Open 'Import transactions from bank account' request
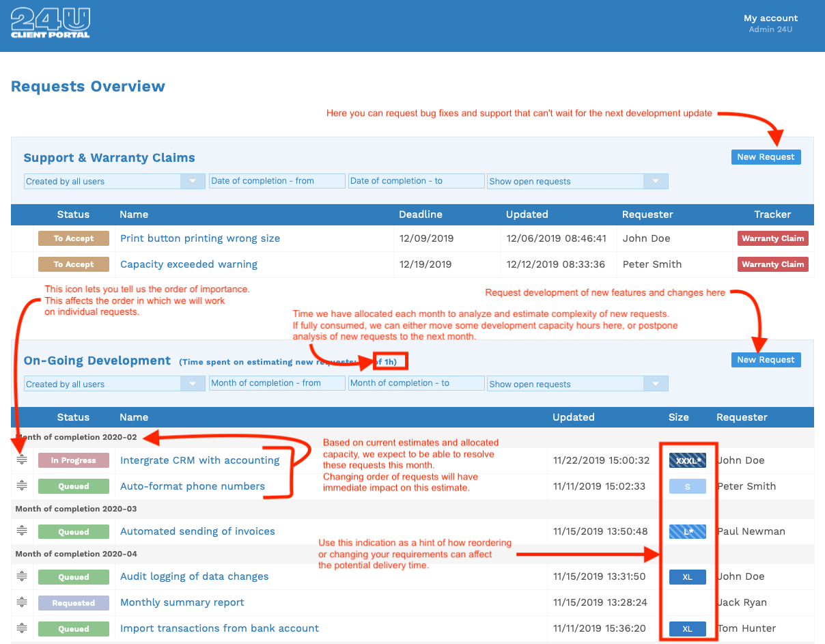The width and height of the screenshot is (825, 644). 219,628
